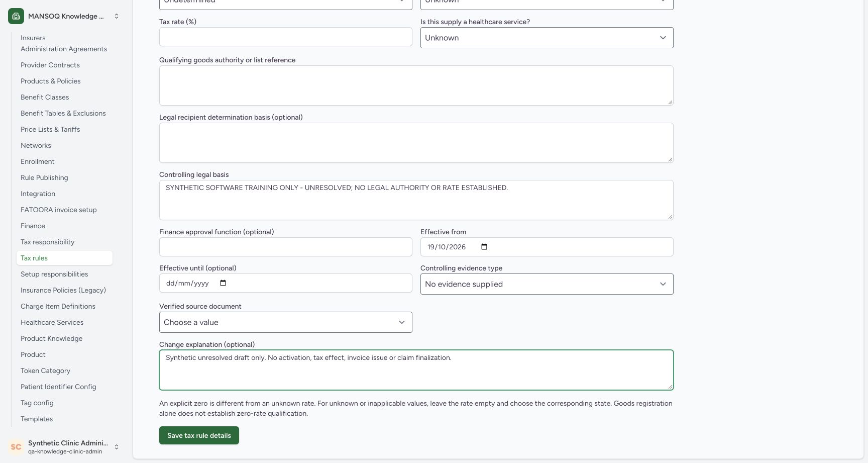
Task: Open the user menu chevrons beside Synthetic Clinic Admin
Action: [117, 447]
